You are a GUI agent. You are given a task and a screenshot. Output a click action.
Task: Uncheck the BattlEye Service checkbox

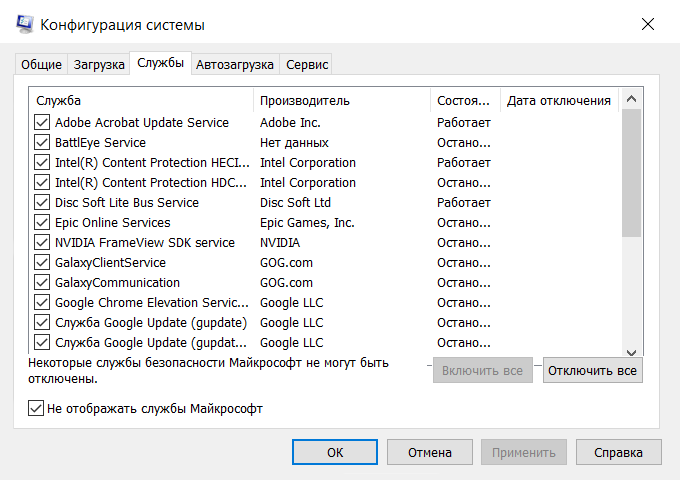click(x=42, y=143)
